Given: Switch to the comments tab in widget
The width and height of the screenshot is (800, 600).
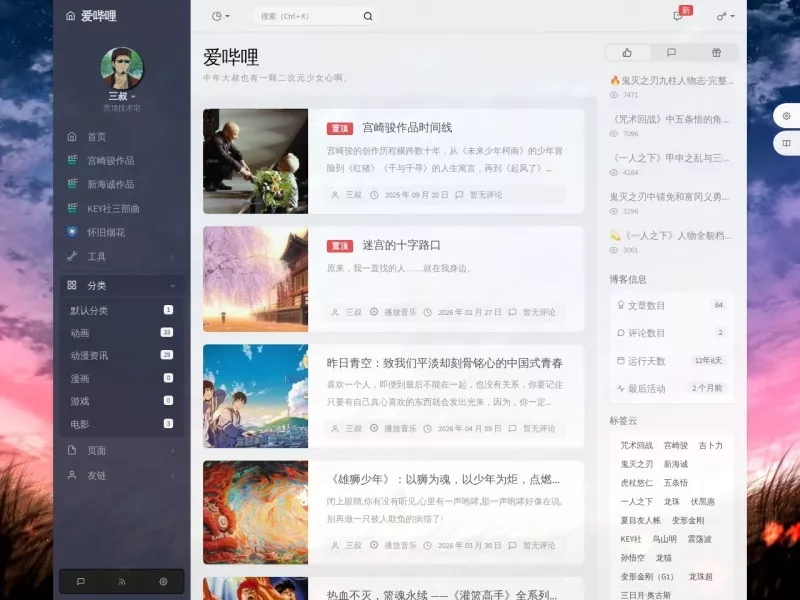Looking at the screenshot, I should (671, 53).
